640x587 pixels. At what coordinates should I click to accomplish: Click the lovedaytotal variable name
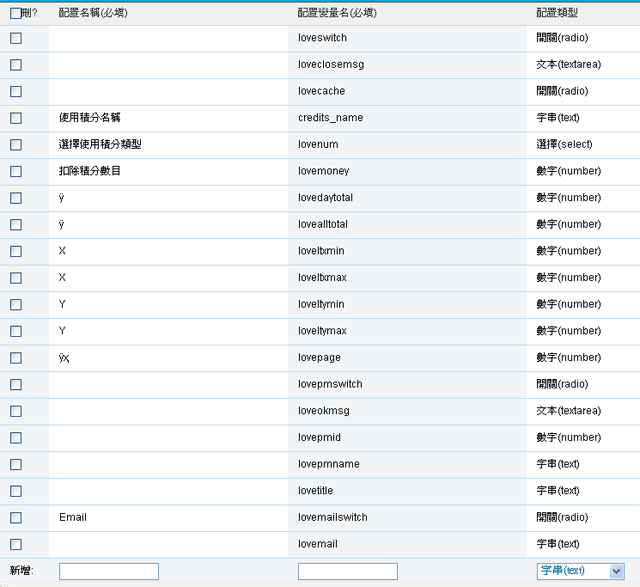(x=325, y=198)
